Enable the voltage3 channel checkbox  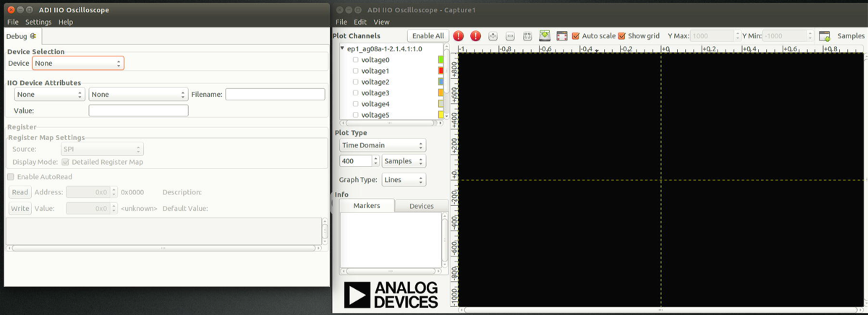[x=355, y=92]
